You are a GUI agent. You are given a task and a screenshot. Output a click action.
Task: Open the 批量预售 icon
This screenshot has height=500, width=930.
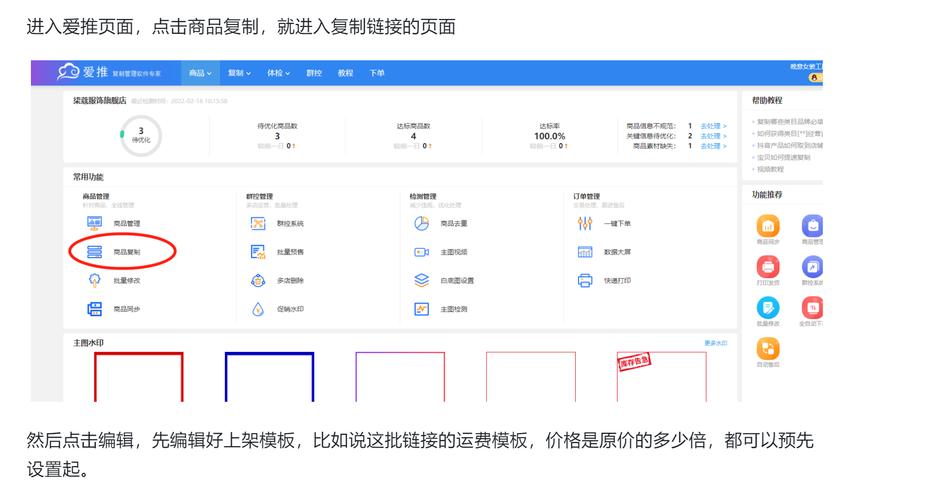[258, 251]
